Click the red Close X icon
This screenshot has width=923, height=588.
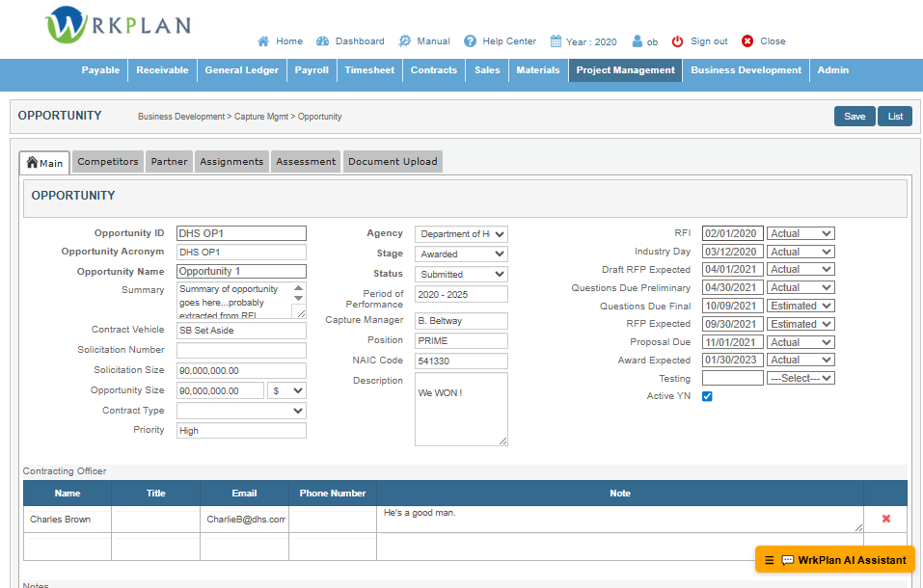(x=747, y=41)
